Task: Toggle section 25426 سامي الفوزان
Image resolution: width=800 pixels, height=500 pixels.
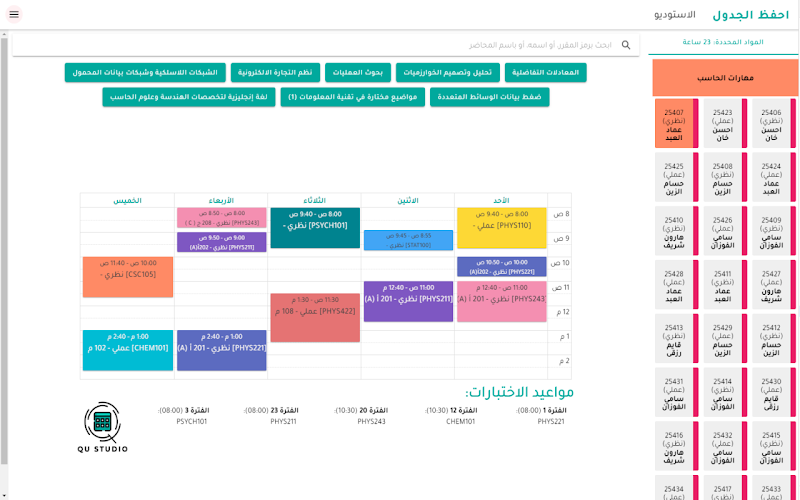Action: (725, 231)
